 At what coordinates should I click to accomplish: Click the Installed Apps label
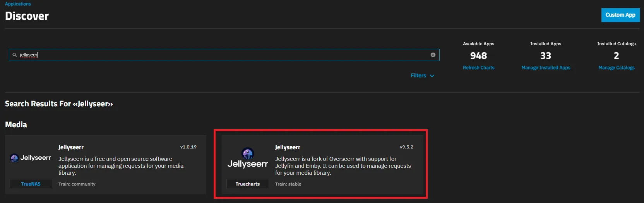(x=546, y=44)
